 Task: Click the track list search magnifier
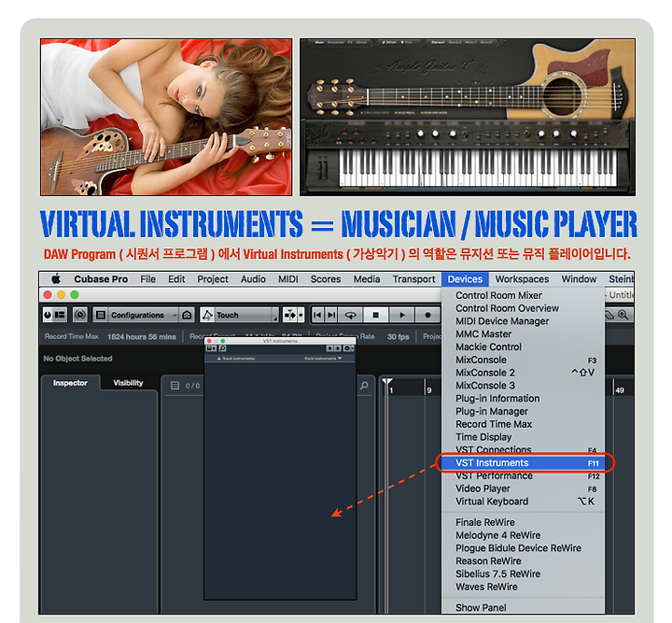click(364, 386)
